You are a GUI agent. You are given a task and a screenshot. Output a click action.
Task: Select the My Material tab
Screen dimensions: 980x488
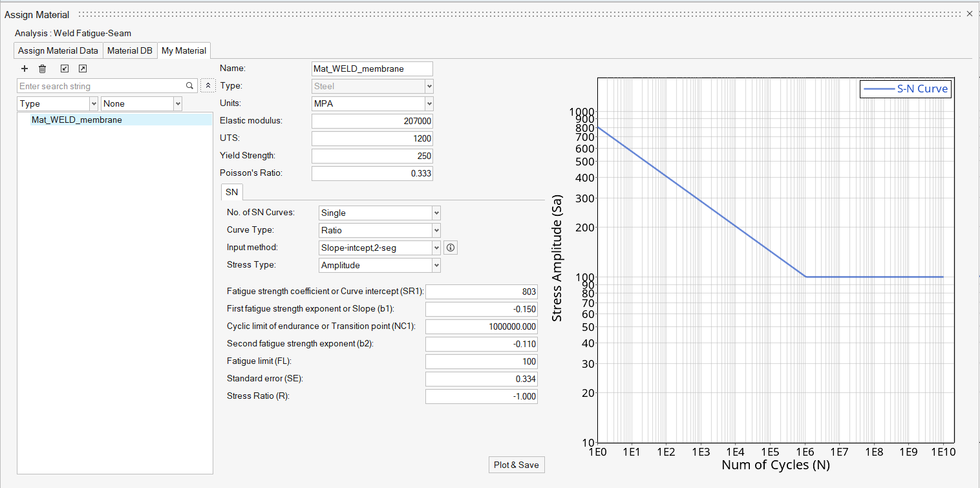pos(184,50)
